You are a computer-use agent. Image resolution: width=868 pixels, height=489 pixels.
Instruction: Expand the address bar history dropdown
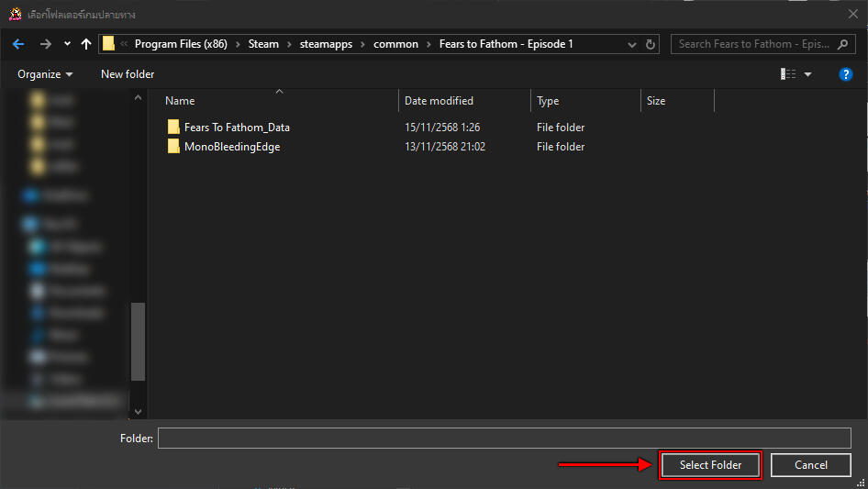click(632, 44)
